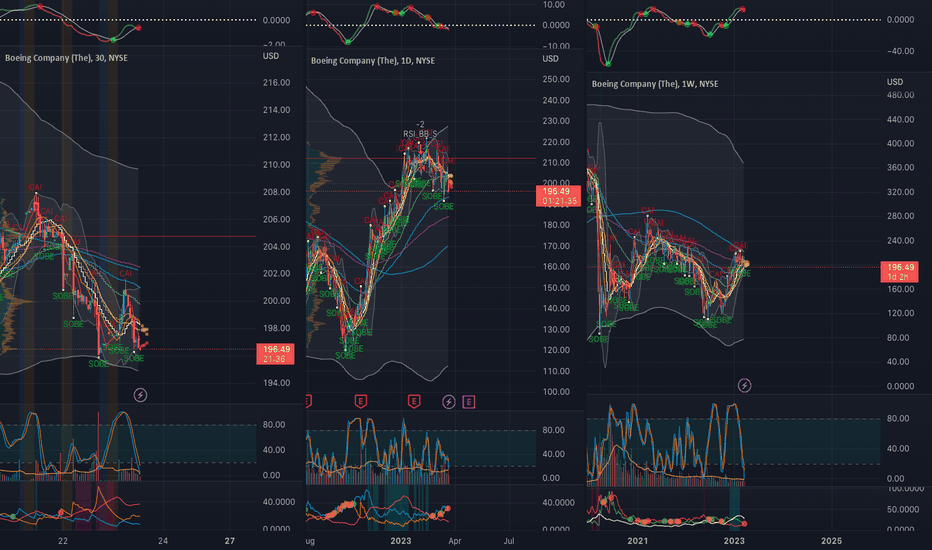Screen dimensions: 932x550
Task: Click the 22 date label on time axis
Action: 63,540
